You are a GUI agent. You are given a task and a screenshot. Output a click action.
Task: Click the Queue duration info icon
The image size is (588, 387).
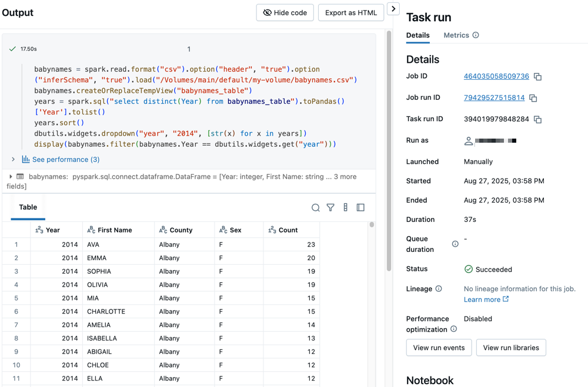tap(455, 244)
